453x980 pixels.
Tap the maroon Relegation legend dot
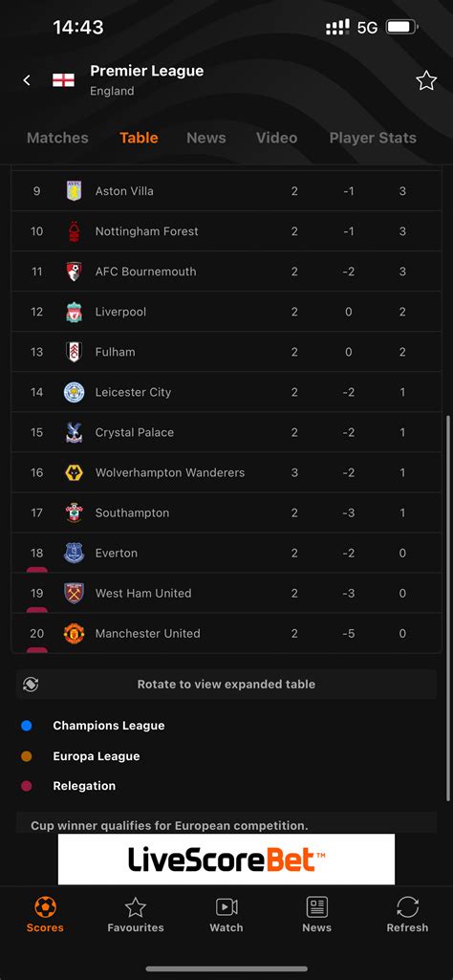coord(26,786)
